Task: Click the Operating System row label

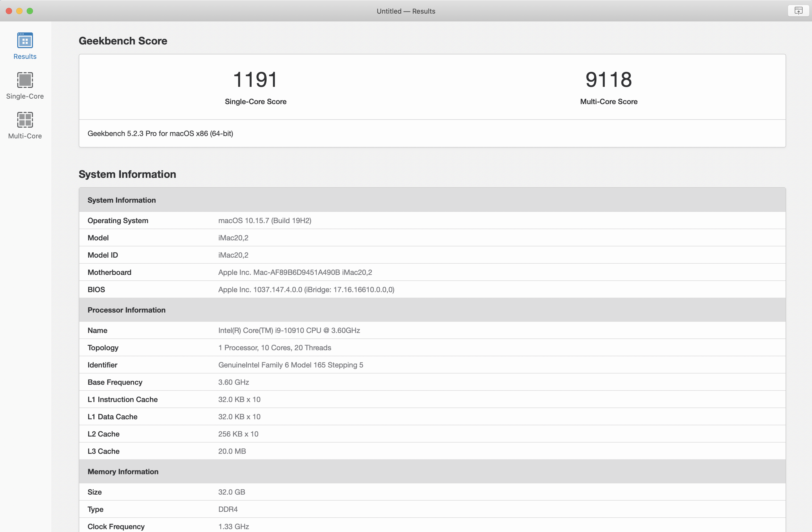Action: (x=118, y=221)
